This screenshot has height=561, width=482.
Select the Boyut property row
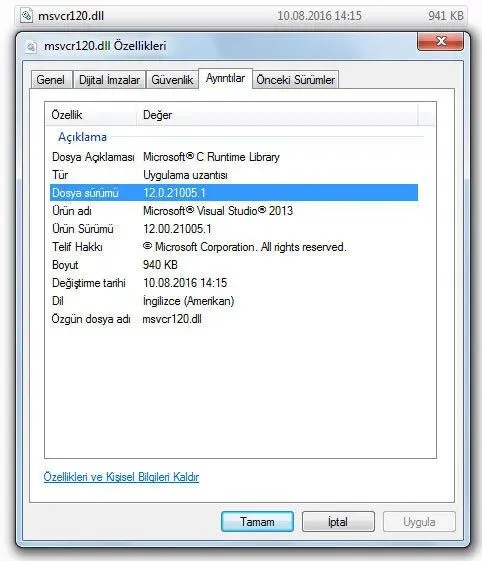234,265
